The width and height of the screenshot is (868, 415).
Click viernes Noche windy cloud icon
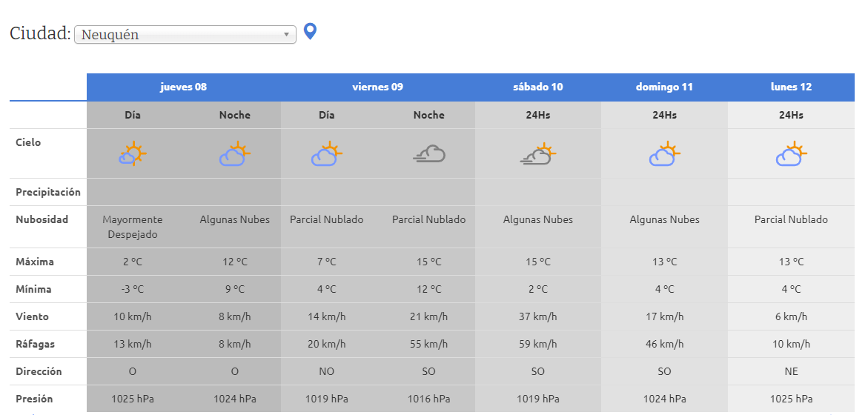[x=429, y=154]
